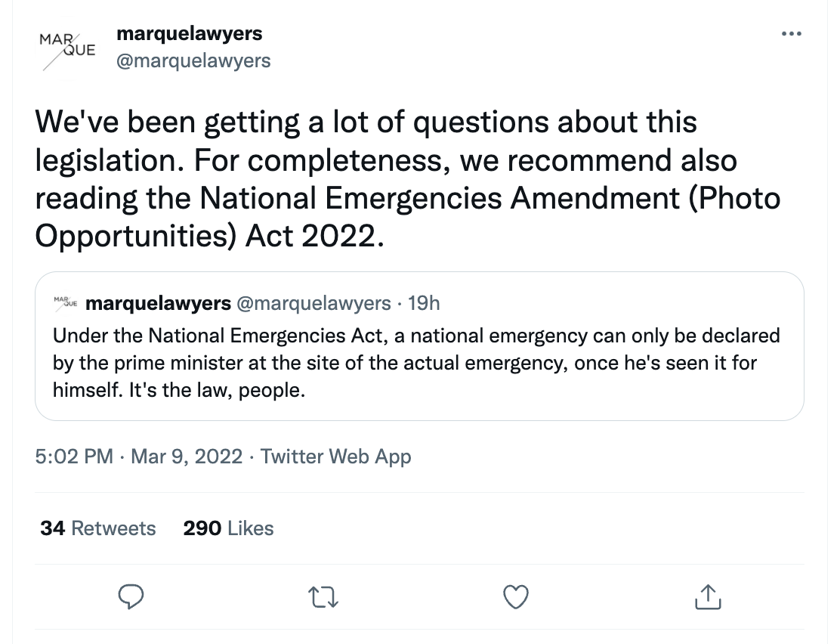This screenshot has height=644, width=840.
Task: Click the number 34 in the retweet count
Action: 52,528
